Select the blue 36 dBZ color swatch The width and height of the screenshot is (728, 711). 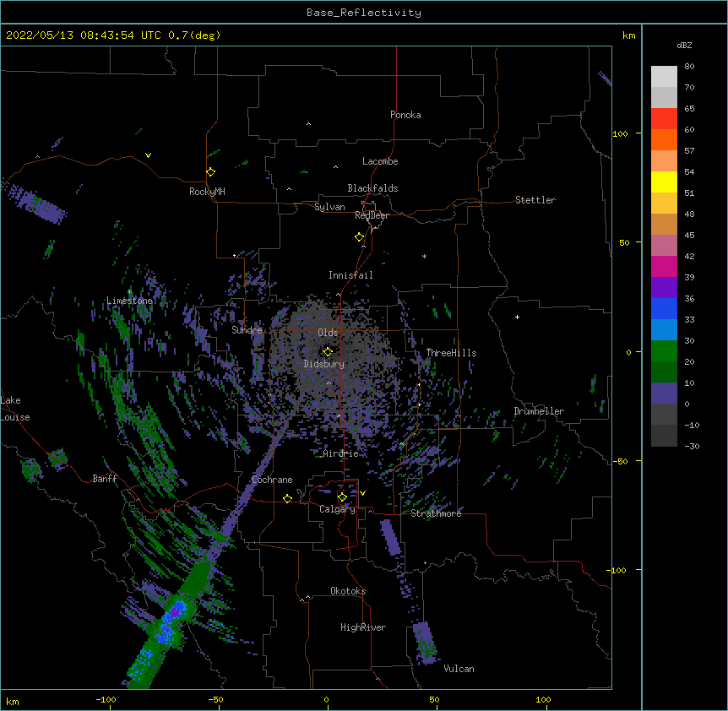664,308
